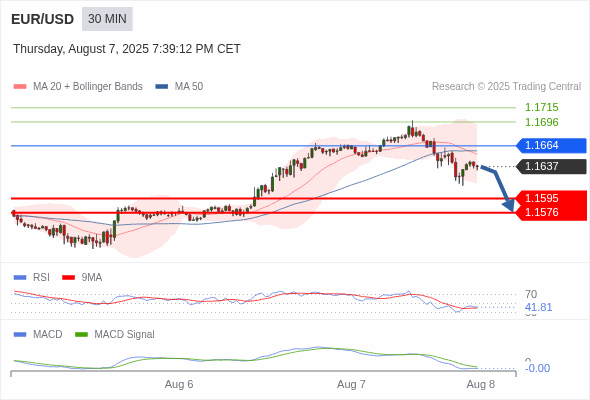Click the 'MA 50' legend label
Screen dimensions: 590x400
click(x=189, y=87)
